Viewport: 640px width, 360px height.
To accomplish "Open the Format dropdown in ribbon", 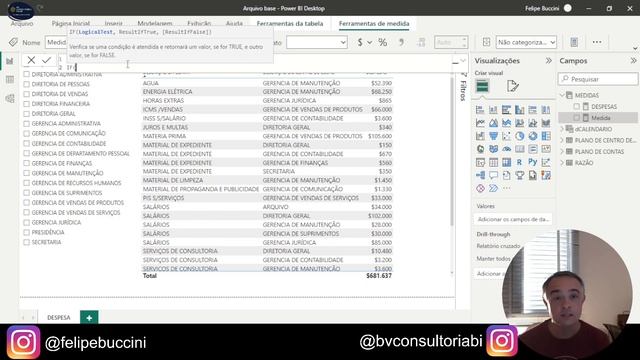I will [317, 42].
